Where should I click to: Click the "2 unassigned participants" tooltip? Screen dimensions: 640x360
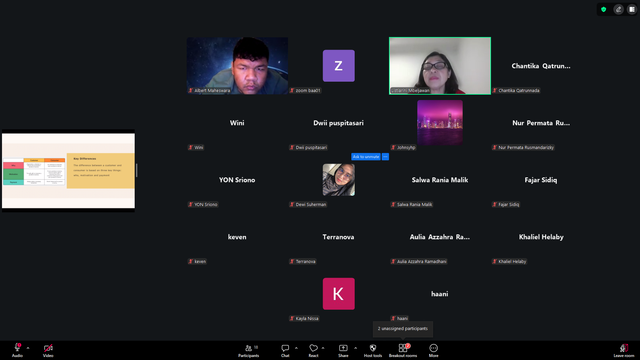coord(403,329)
